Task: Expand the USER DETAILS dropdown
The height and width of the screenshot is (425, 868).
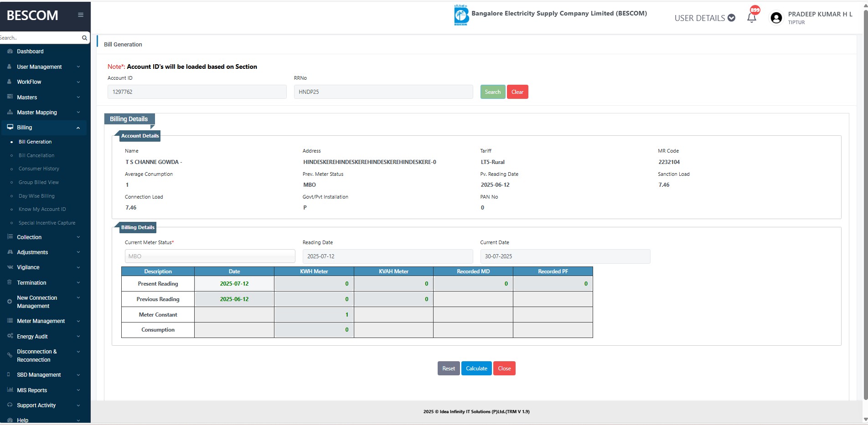Action: point(704,18)
